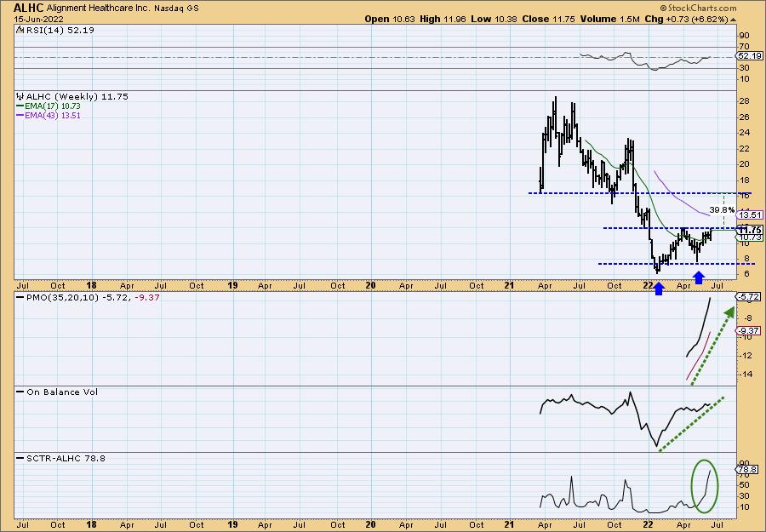
Task: Click the 13.51 EMA value tag on right axis
Action: 750,215
